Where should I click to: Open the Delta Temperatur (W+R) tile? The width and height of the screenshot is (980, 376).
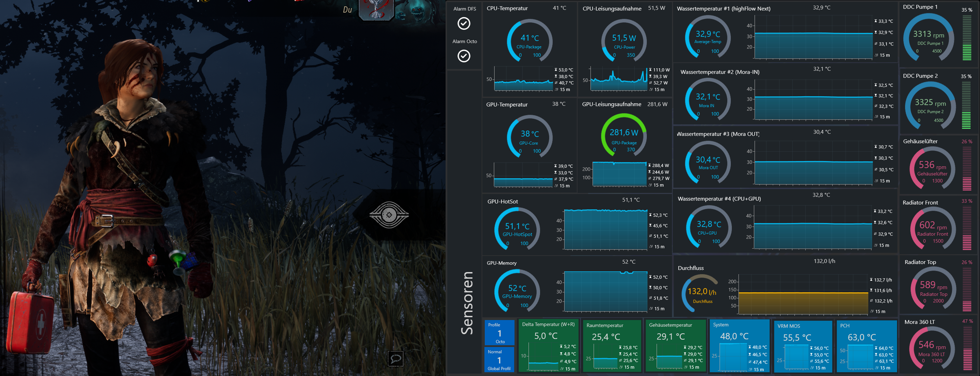549,345
